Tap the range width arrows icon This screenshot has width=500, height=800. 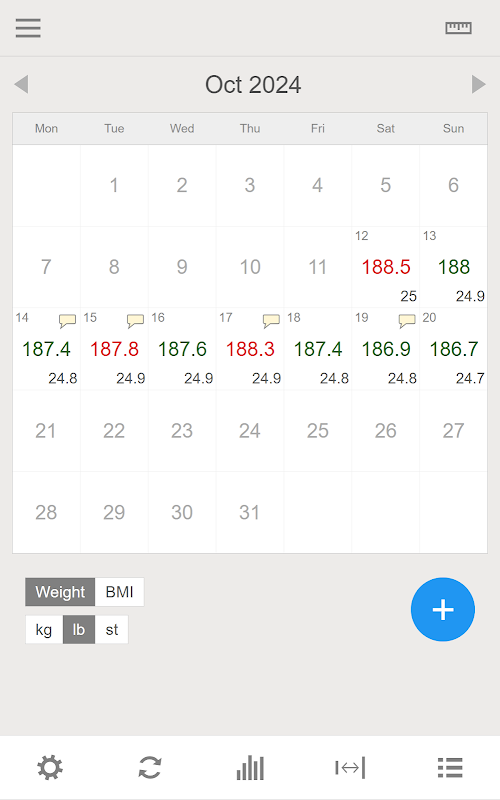(x=350, y=768)
